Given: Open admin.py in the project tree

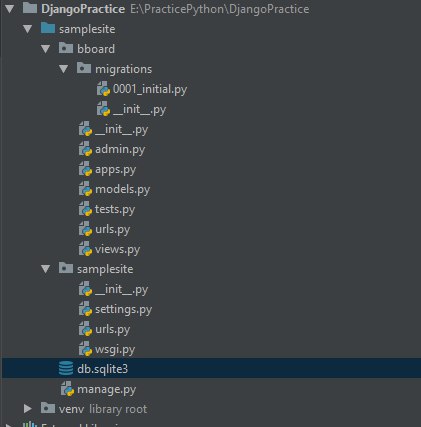Looking at the screenshot, I should [x=120, y=149].
